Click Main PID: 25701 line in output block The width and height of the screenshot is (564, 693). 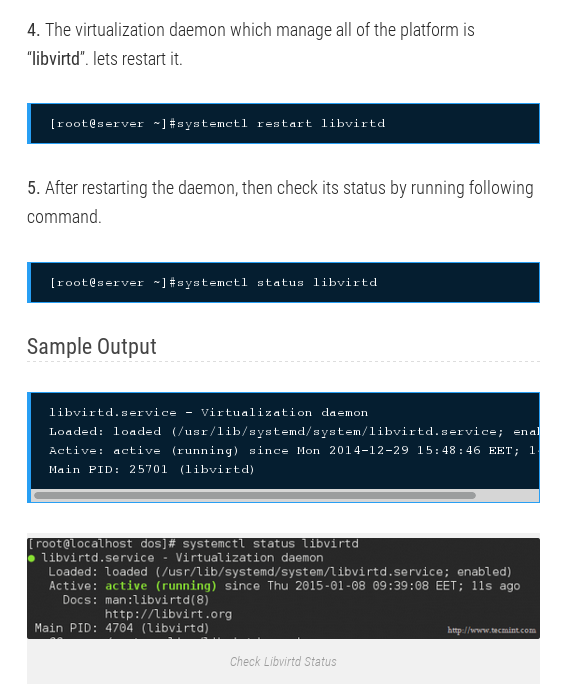[x=152, y=469]
